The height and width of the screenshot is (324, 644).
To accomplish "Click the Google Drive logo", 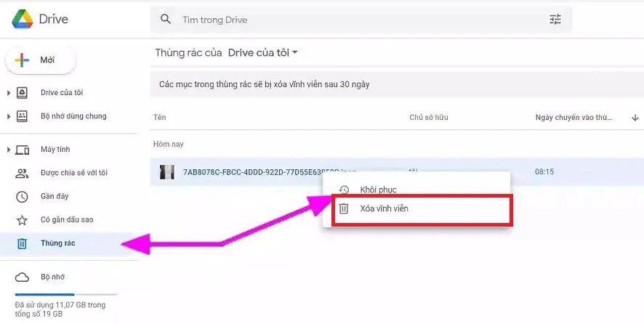I will click(23, 20).
